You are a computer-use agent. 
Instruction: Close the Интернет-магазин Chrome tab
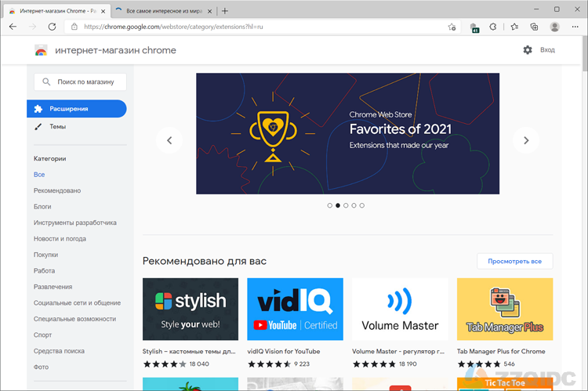point(103,11)
